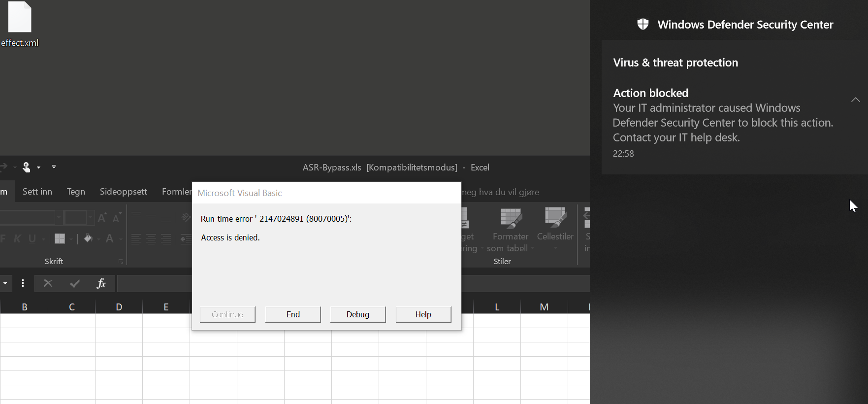Click the touch/mouse mode icon
This screenshot has width=868, height=404.
(x=27, y=168)
